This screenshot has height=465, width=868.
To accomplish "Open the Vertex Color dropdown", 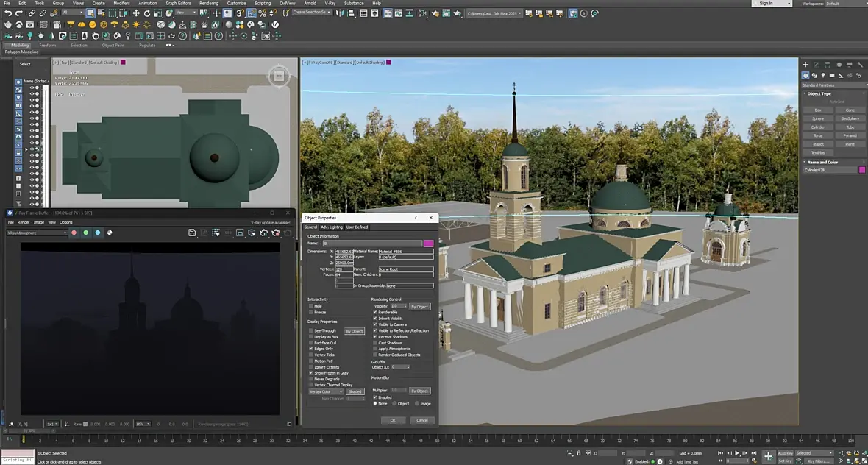I will 325,391.
